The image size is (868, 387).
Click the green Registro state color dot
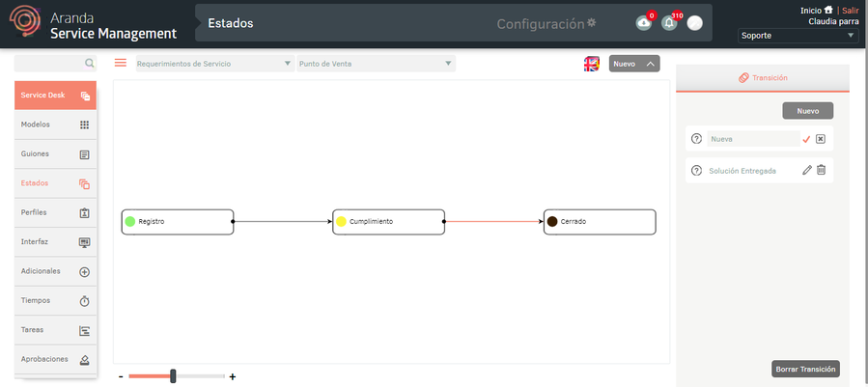pyautogui.click(x=130, y=221)
